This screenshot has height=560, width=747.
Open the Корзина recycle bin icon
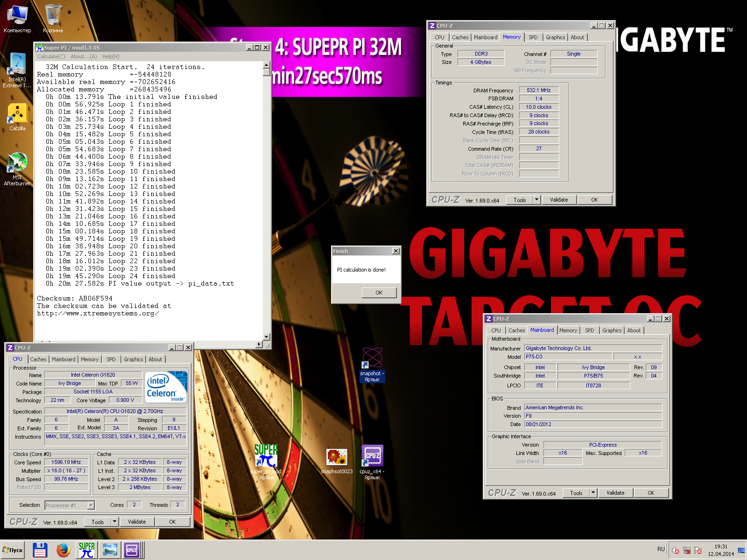point(53,19)
